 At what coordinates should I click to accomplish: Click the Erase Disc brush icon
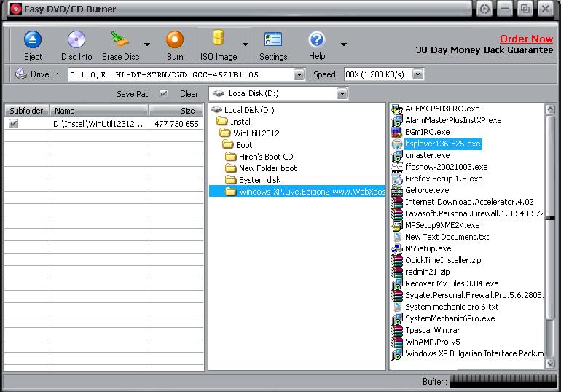119,39
